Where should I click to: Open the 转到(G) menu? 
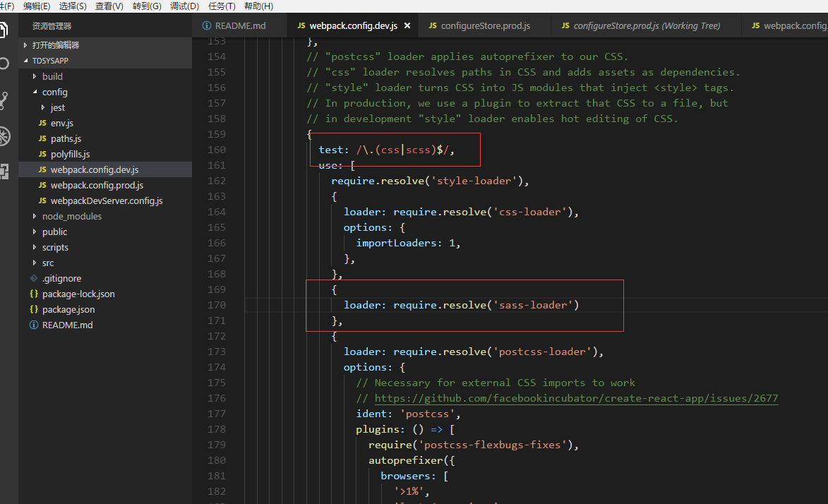(x=147, y=6)
